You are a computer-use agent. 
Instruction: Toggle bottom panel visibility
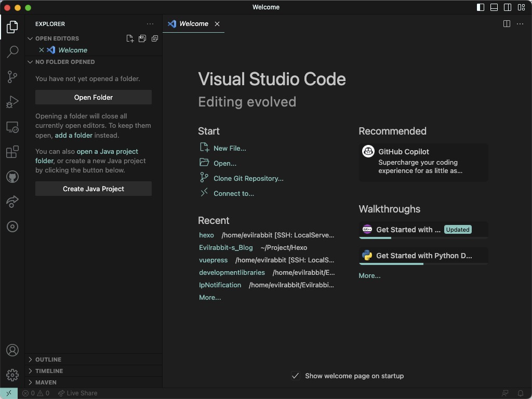(x=494, y=7)
